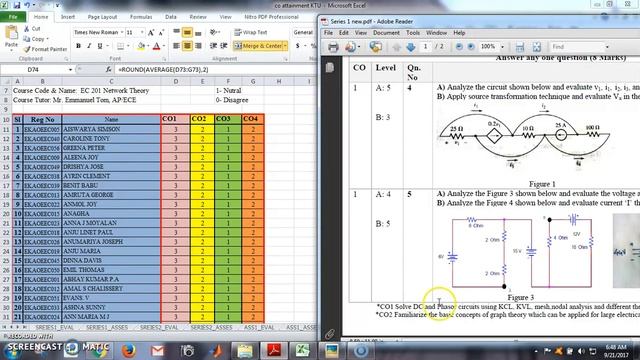Viewport: 640px width, 360px height.
Task: Switch to the Formulas ribbon tab
Action: tap(141, 17)
